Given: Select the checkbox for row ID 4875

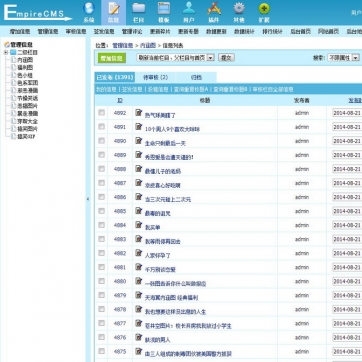Looking at the screenshot, I should (102, 351).
